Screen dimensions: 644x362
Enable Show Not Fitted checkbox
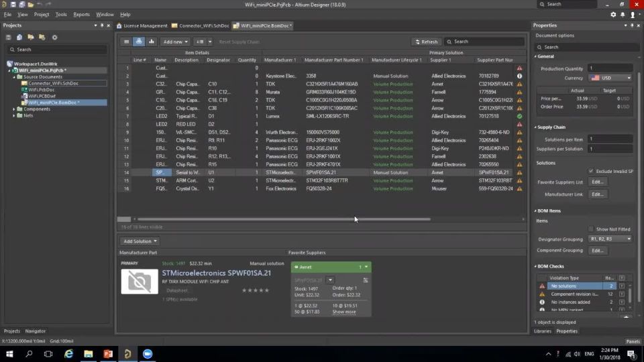click(x=590, y=229)
